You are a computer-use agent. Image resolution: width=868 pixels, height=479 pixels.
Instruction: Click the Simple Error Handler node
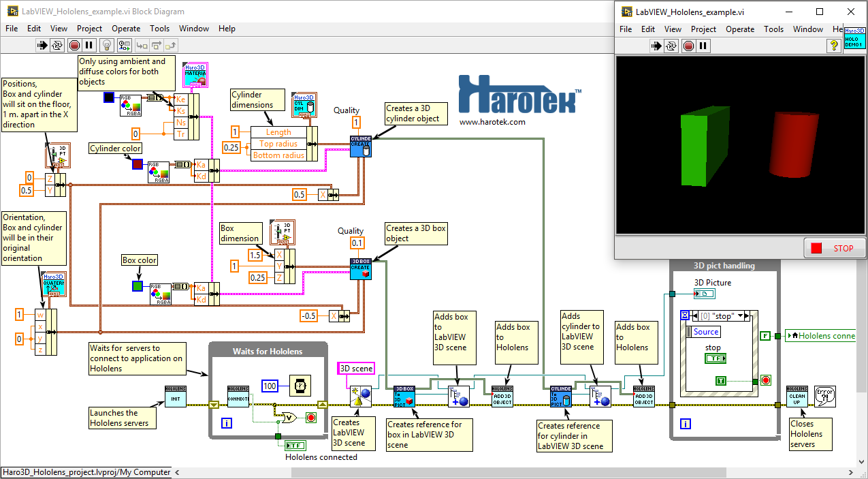[825, 397]
